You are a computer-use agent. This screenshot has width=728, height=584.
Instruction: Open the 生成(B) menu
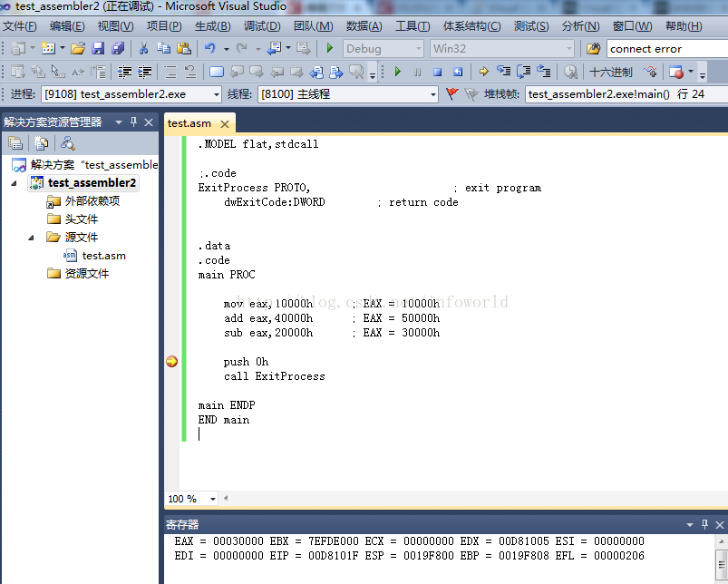click(213, 26)
